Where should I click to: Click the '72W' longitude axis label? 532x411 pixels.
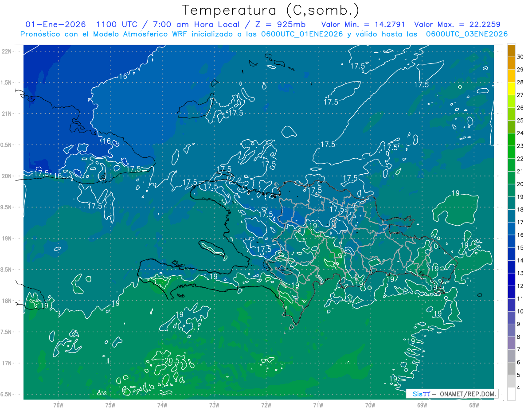266,405
